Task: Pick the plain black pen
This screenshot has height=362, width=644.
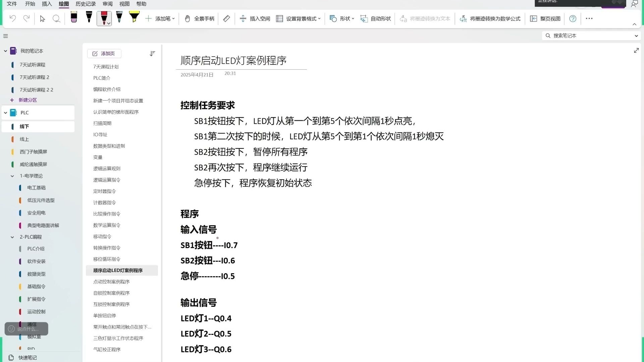Action: pyautogui.click(x=89, y=17)
